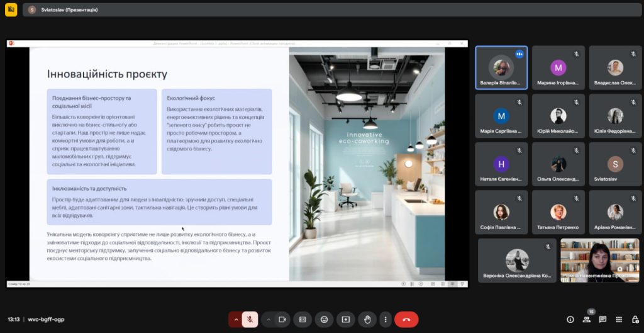Raise your hand
The width and height of the screenshot is (644, 333).
pyautogui.click(x=367, y=319)
